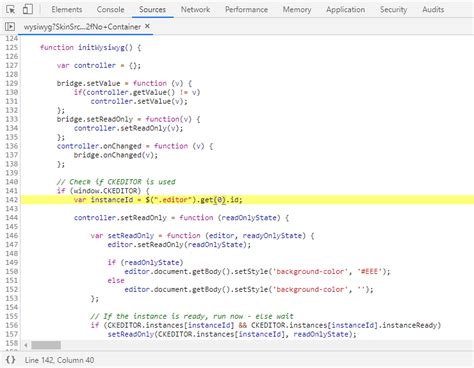Click the horizontal scrollbar left arrow

(x=26, y=345)
